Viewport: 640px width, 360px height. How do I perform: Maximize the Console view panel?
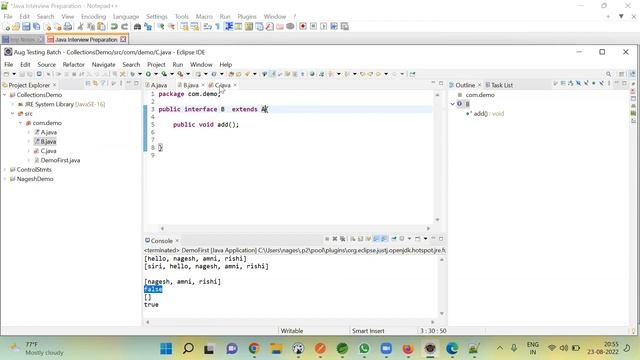pos(441,239)
